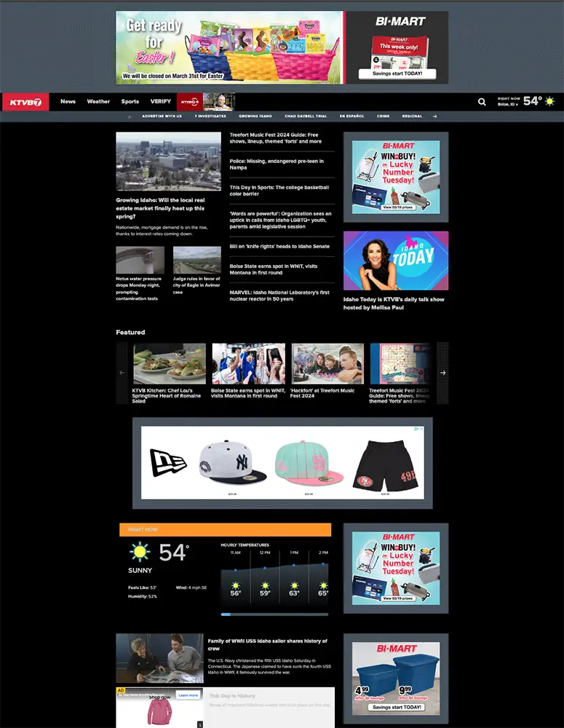Open Judge rules in favor of Eagle story
This screenshot has height=728, width=564.
[x=196, y=285]
